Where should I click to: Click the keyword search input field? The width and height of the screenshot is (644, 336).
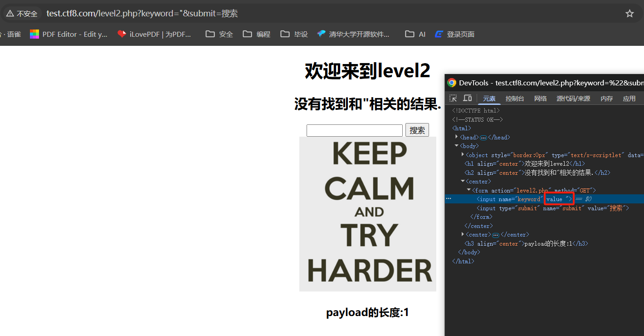click(355, 130)
